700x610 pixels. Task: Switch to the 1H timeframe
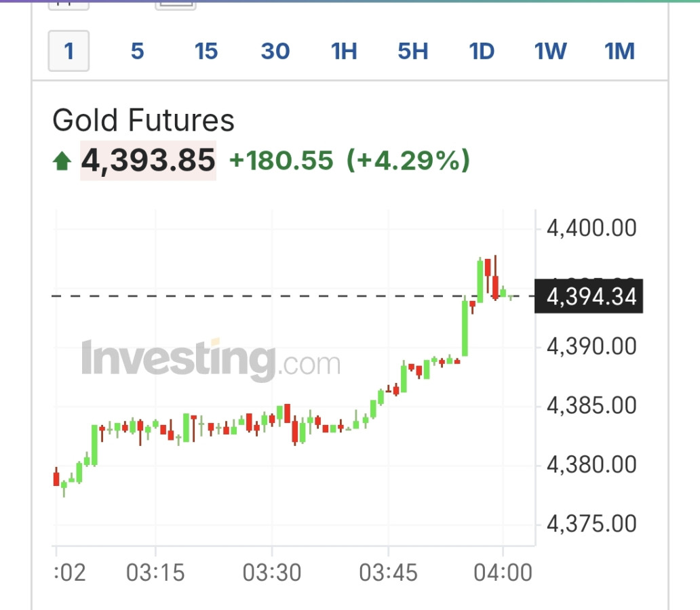point(344,51)
